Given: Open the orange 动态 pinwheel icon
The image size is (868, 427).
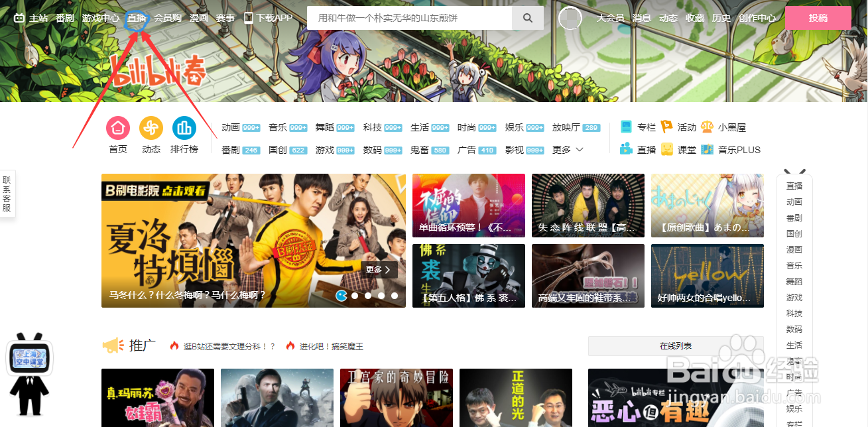Looking at the screenshot, I should [151, 127].
